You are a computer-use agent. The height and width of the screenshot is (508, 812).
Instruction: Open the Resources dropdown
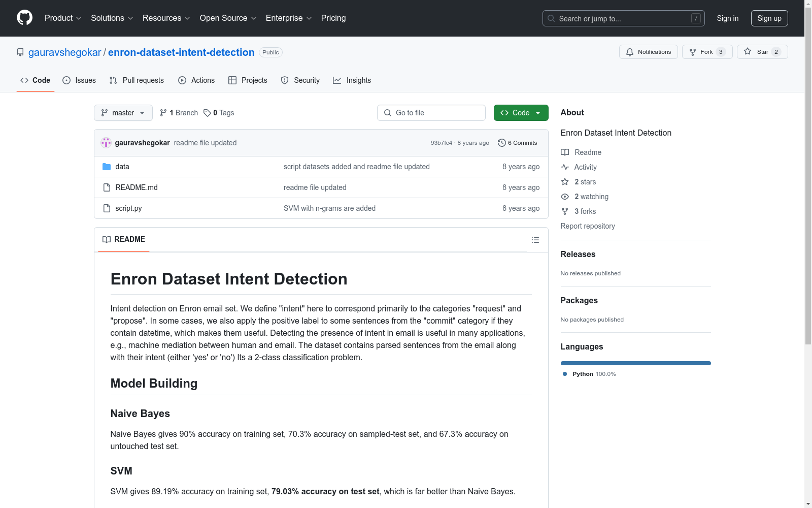click(x=166, y=18)
